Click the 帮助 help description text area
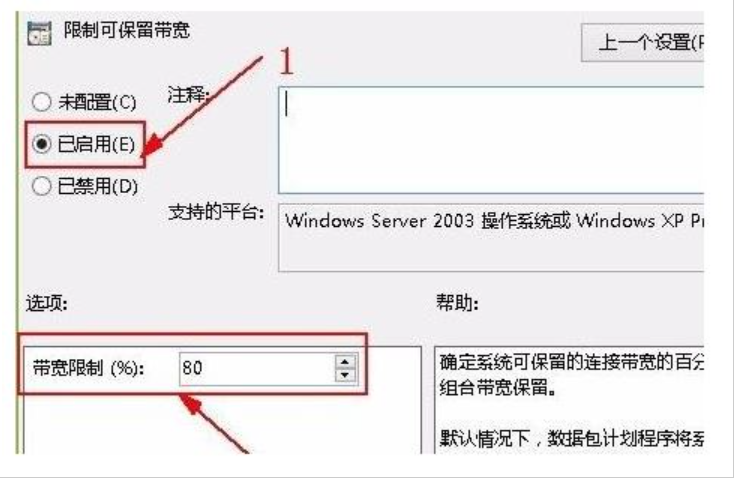 [x=569, y=400]
